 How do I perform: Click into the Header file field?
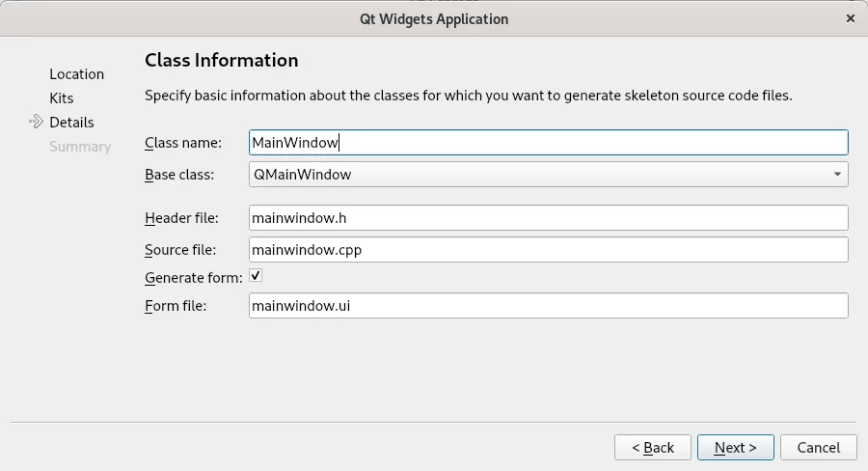(x=548, y=218)
